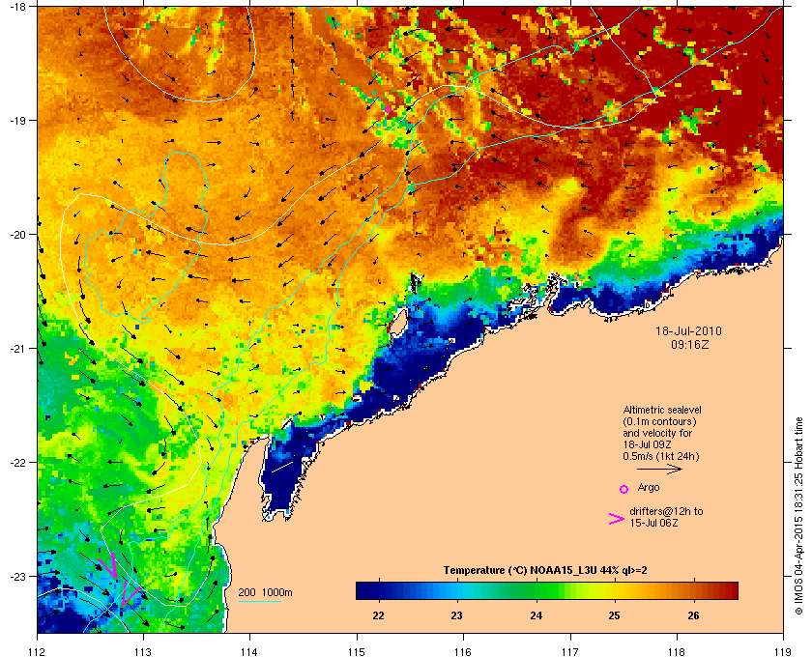Click the longitude axis label 119

[784, 651]
